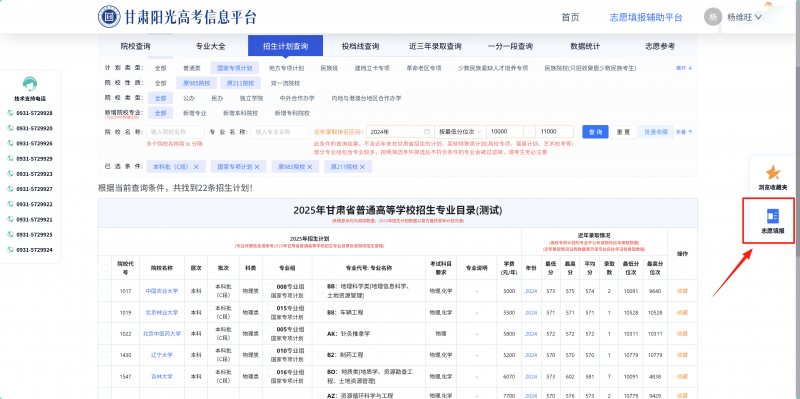Tick the select-all checkbox in table header
The width and height of the screenshot is (800, 399).
(x=105, y=268)
